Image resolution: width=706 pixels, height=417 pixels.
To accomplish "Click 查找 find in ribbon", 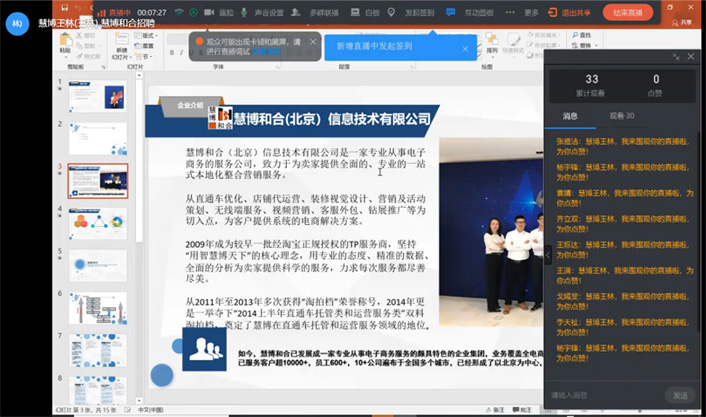I will (581, 35).
